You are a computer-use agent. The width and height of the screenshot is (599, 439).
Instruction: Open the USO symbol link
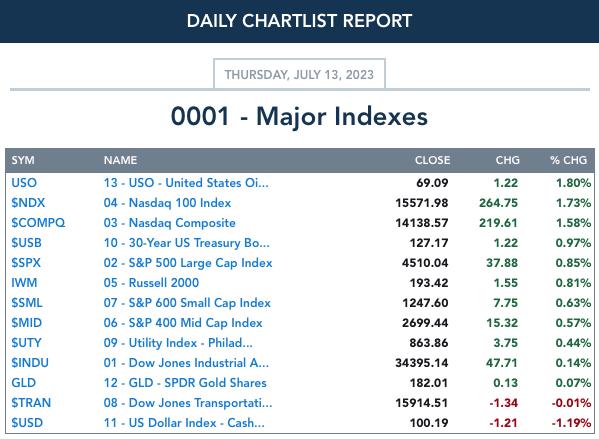click(24, 183)
